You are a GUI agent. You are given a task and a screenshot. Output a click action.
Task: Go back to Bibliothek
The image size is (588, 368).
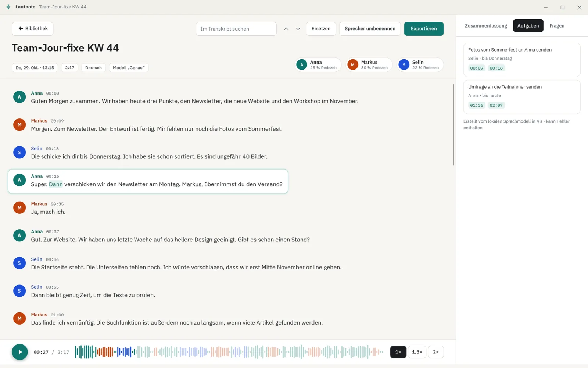(x=33, y=29)
